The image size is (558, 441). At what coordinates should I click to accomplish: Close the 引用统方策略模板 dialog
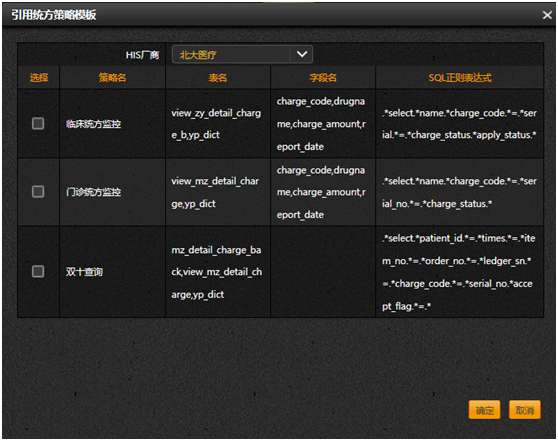[x=547, y=15]
